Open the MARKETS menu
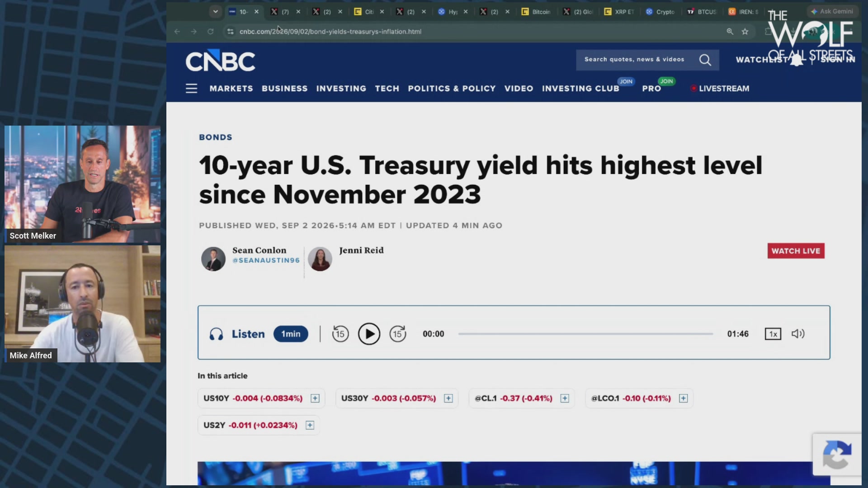The image size is (868, 488). 231,89
